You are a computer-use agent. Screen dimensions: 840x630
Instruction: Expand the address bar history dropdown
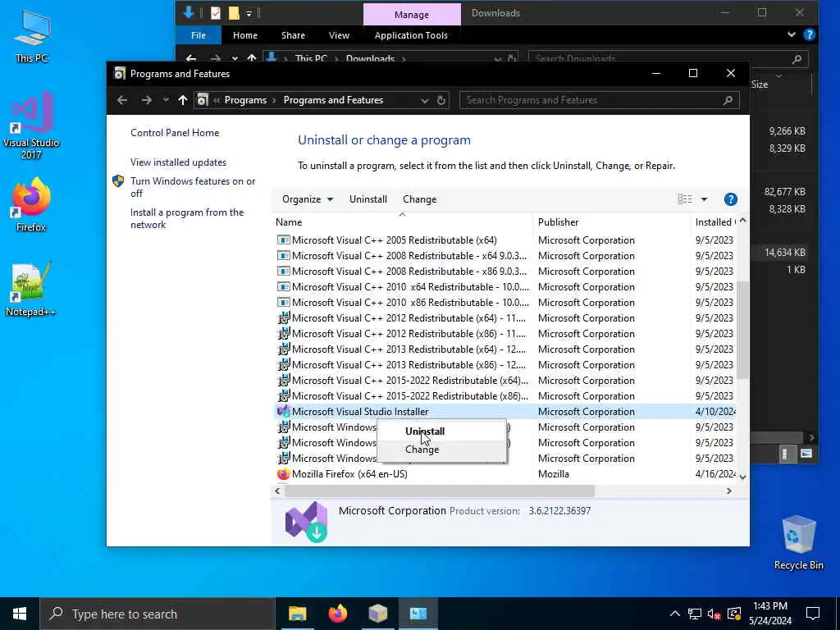(x=424, y=100)
